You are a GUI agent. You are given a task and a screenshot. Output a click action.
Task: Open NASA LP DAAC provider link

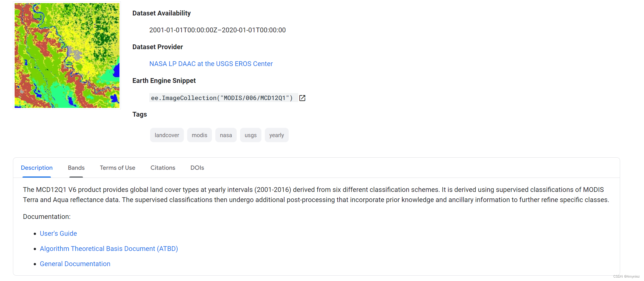(x=211, y=64)
